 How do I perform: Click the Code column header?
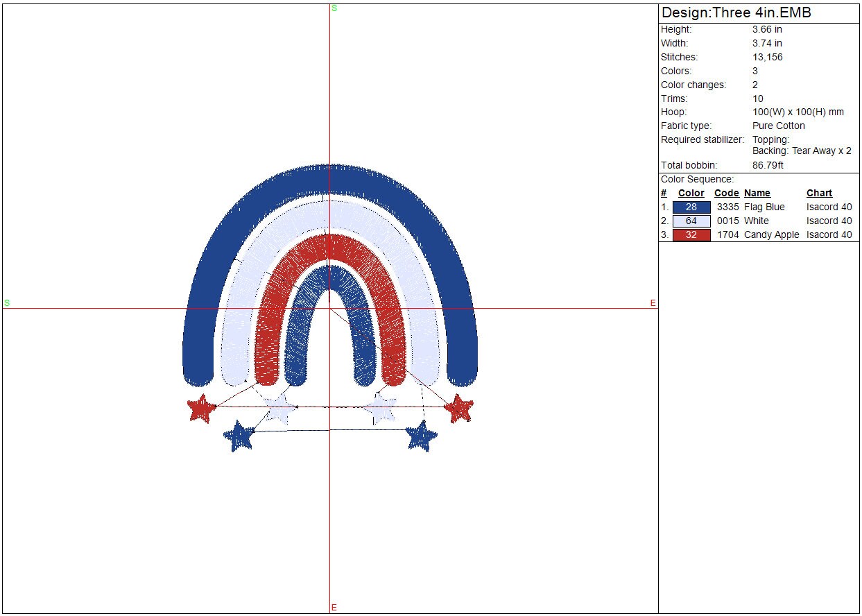(x=726, y=194)
